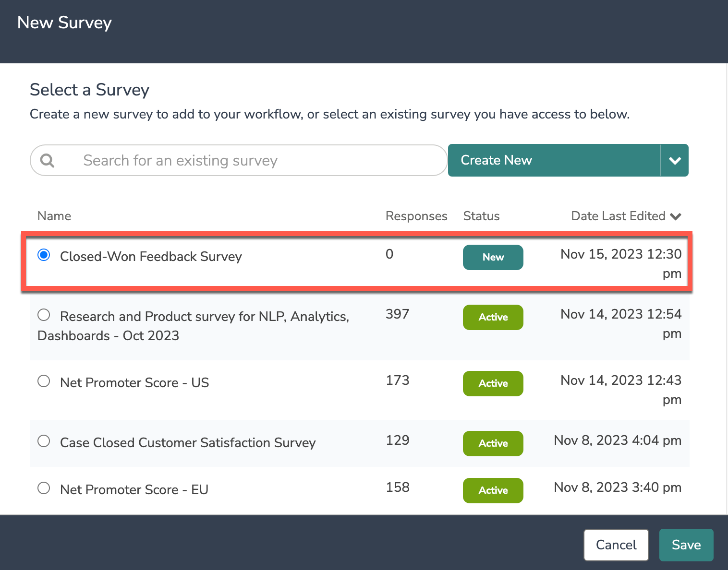728x570 pixels.
Task: Sort by the Name column header
Action: (54, 216)
